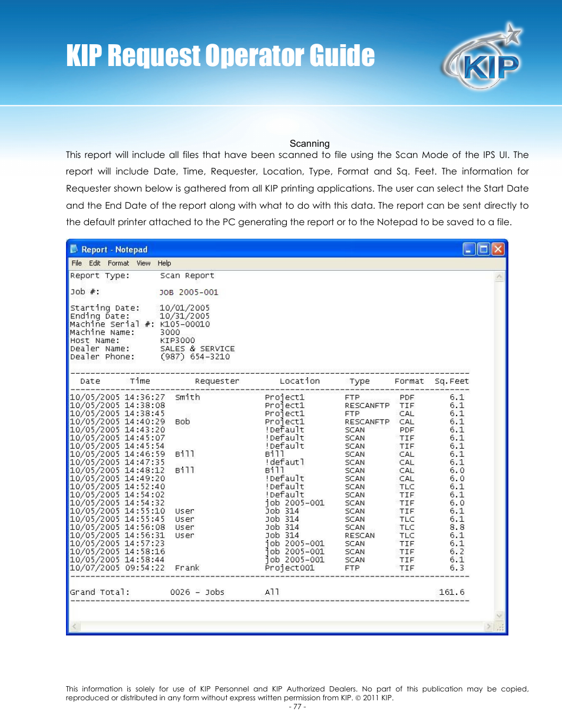This screenshot has height=728, width=562.
Task: Click the horizontal scrollbar left arrow
Action: click(x=75, y=627)
